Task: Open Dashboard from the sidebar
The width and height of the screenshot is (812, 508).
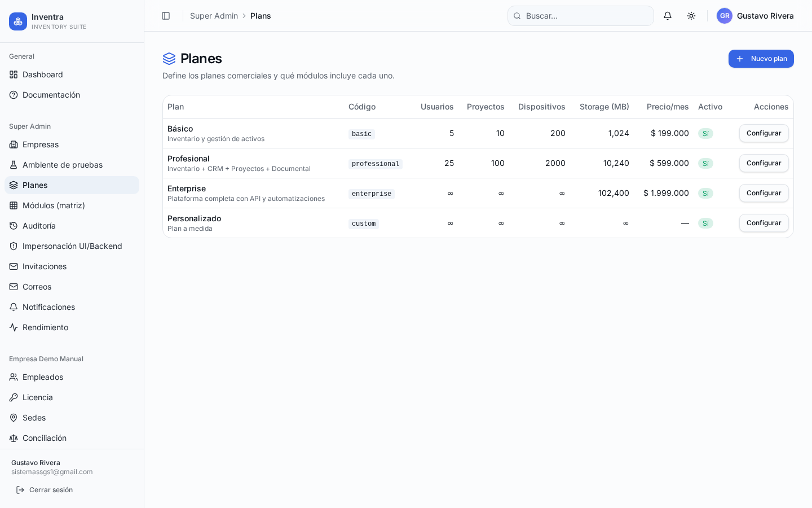Action: click(72, 75)
